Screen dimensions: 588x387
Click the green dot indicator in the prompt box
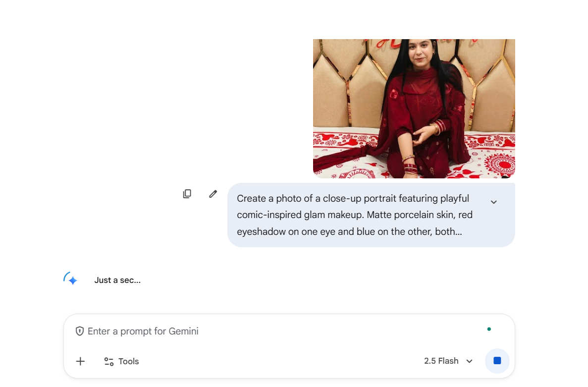489,329
